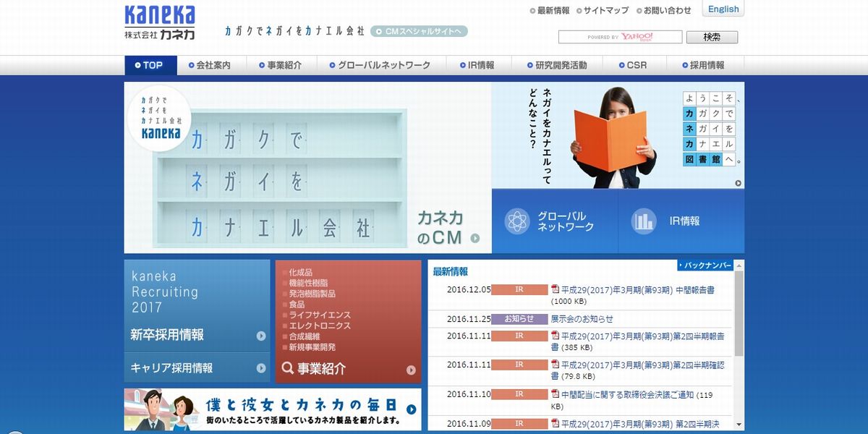Click the magnifier icon beside 事業紹介
Viewport: 868px width, 434px height.
coord(287,369)
